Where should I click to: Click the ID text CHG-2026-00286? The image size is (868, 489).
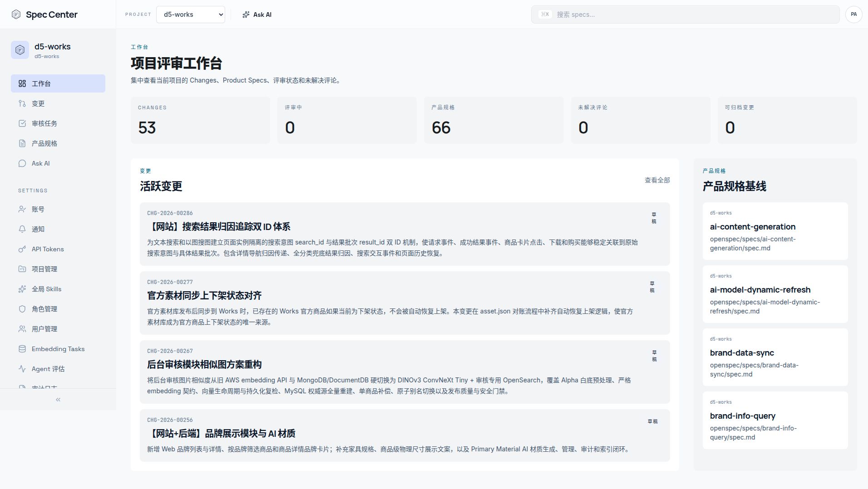pos(170,213)
